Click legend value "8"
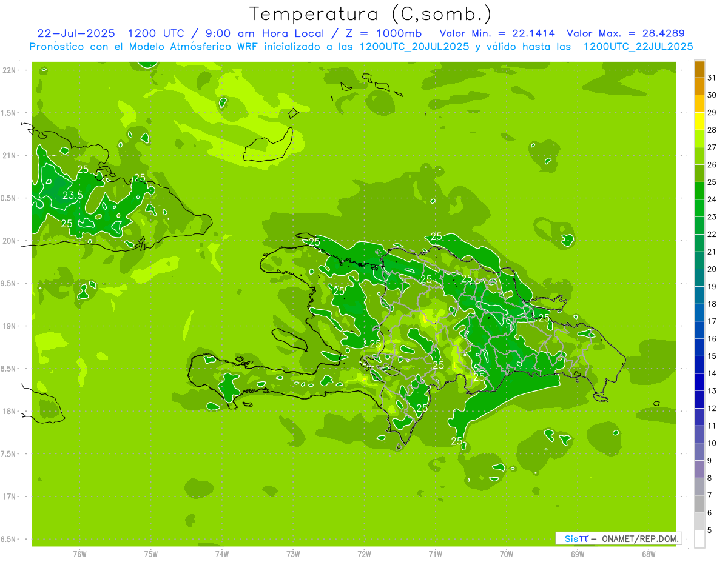The height and width of the screenshot is (562, 728). click(x=710, y=478)
